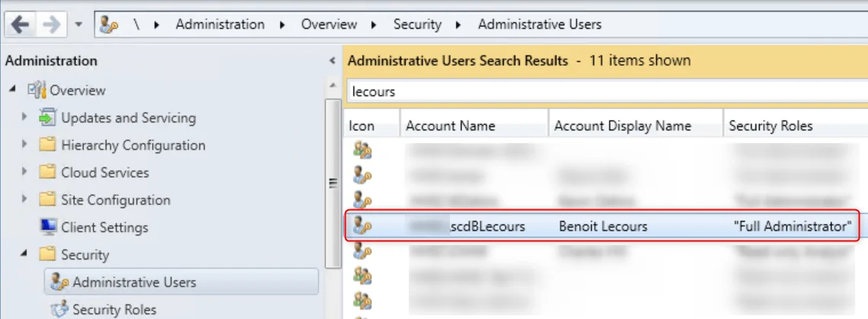
Task: Select Updates and Servicing
Action: [129, 117]
